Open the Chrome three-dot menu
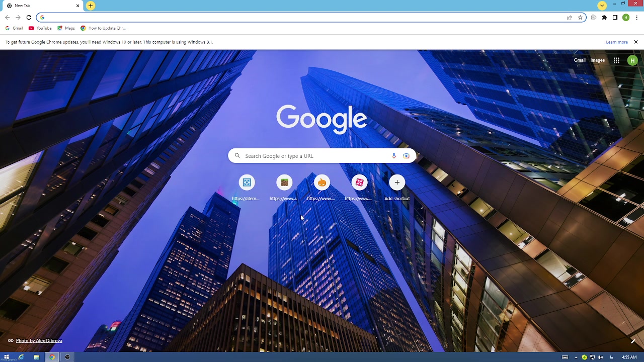This screenshot has width=644, height=362. pyautogui.click(x=637, y=18)
